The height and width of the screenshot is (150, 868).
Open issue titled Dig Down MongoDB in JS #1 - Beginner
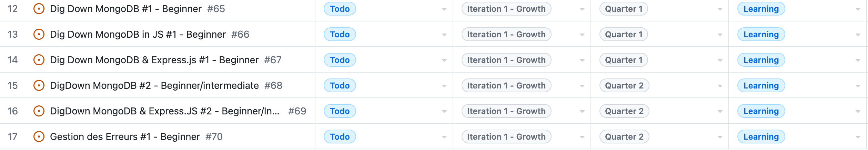[138, 35]
